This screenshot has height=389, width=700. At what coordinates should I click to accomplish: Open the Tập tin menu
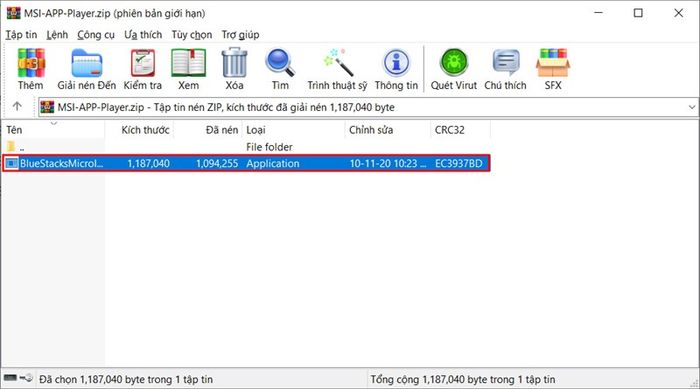click(x=21, y=35)
